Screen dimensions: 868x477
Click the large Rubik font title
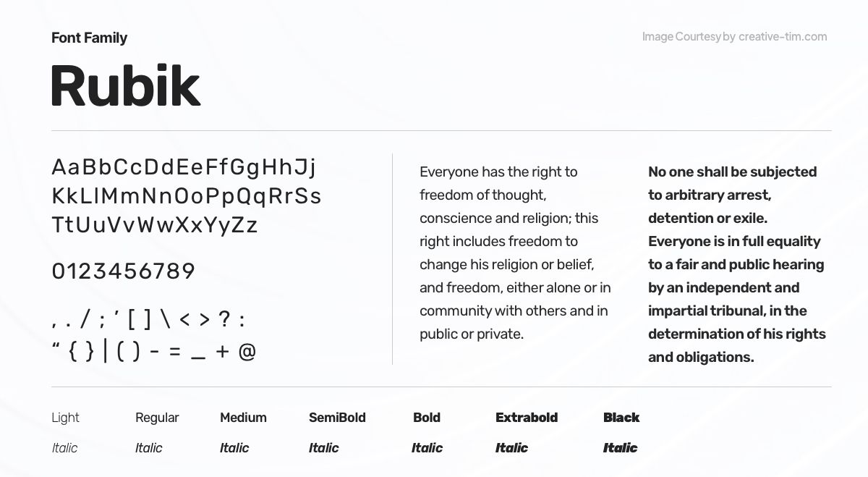(125, 87)
